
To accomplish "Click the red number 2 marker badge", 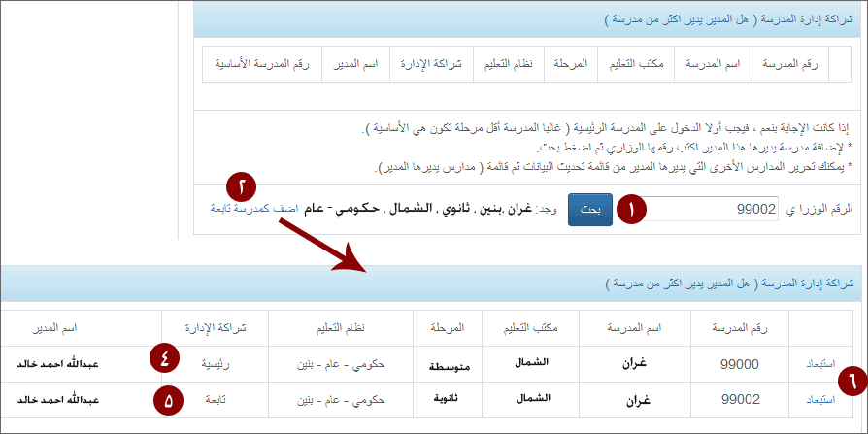I will [244, 184].
